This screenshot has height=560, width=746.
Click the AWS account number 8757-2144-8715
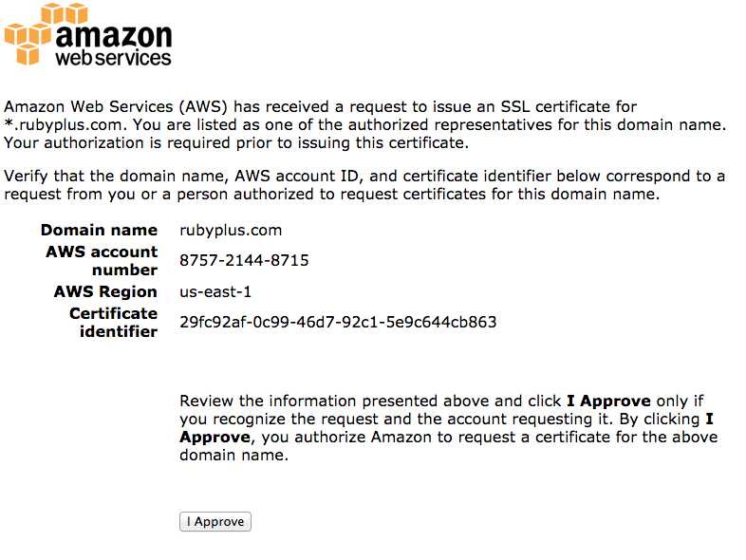(244, 260)
